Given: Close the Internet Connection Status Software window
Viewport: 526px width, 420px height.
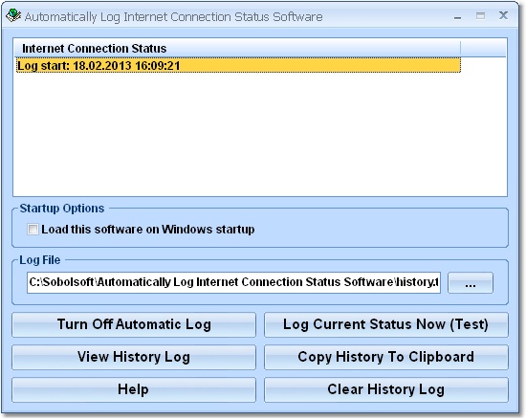Looking at the screenshot, I should click(503, 15).
